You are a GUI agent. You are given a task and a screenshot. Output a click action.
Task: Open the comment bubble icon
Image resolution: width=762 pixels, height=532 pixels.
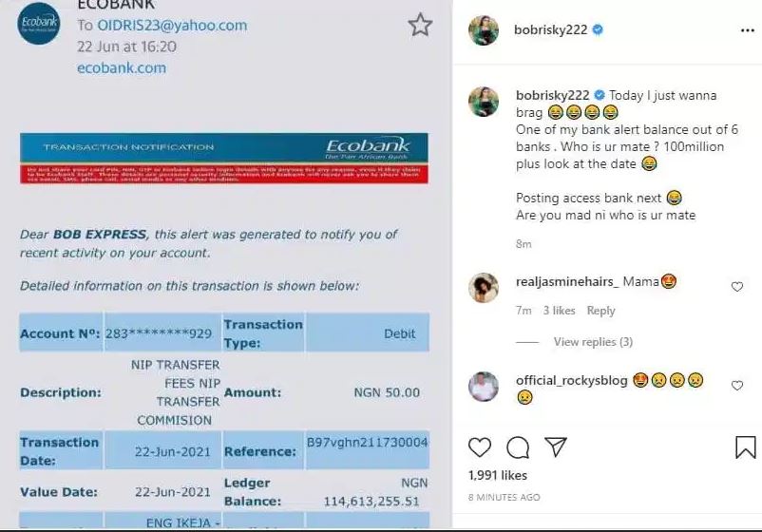(x=518, y=446)
